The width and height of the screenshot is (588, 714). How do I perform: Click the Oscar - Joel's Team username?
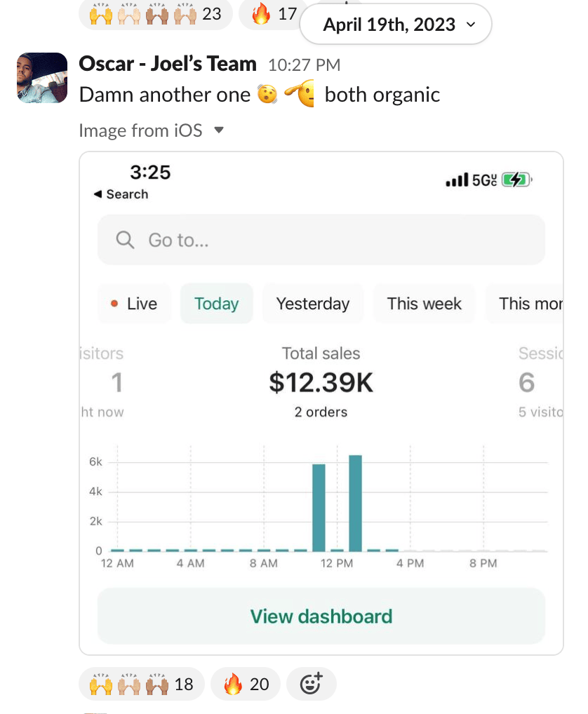[x=168, y=64]
